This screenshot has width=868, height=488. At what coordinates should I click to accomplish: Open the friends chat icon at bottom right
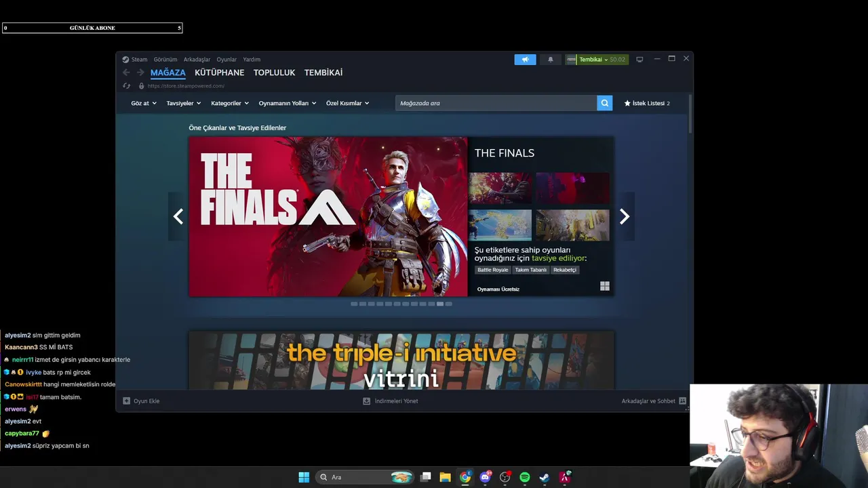pyautogui.click(x=683, y=401)
